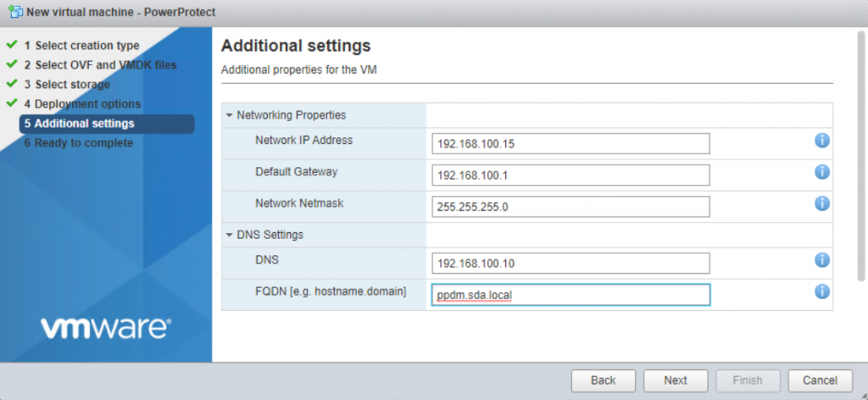
Task: Focus the Default Gateway text box
Action: click(x=570, y=175)
